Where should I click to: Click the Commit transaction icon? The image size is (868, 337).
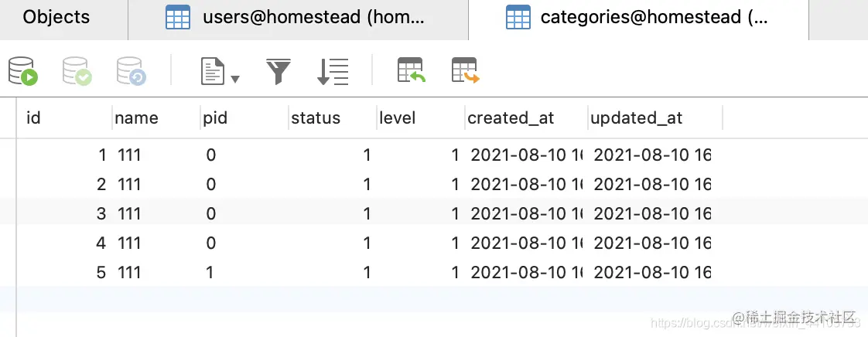(x=77, y=71)
